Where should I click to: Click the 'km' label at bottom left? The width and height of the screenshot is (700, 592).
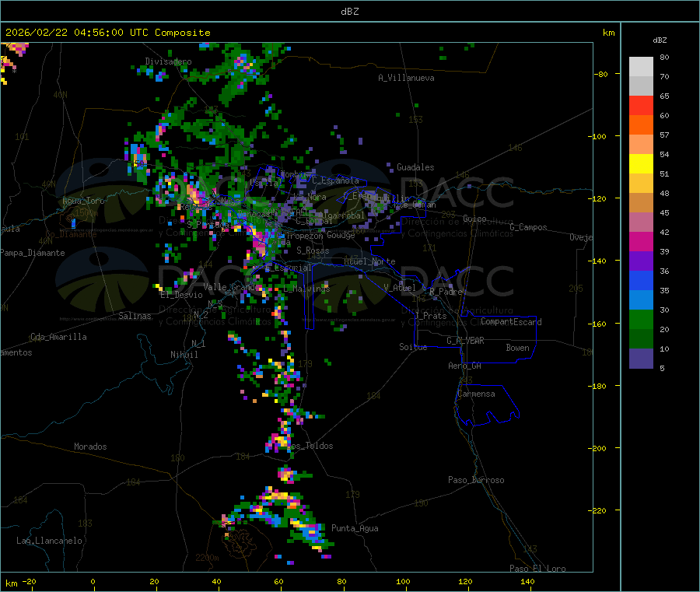(11, 583)
